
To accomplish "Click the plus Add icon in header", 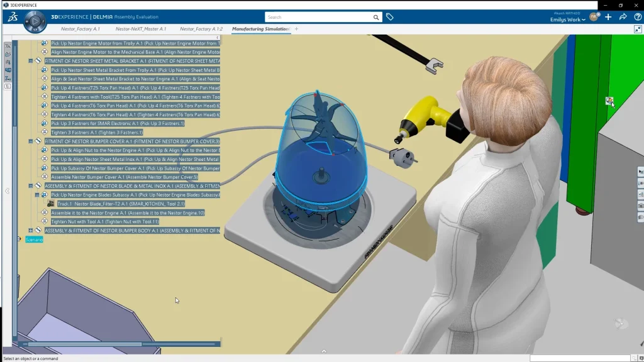I will point(608,17).
